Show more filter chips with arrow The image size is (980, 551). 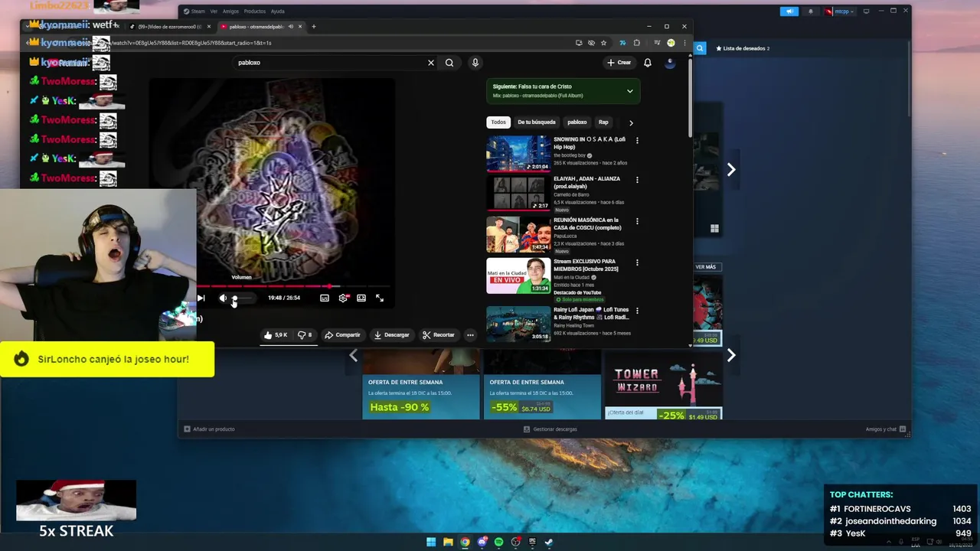tap(631, 122)
